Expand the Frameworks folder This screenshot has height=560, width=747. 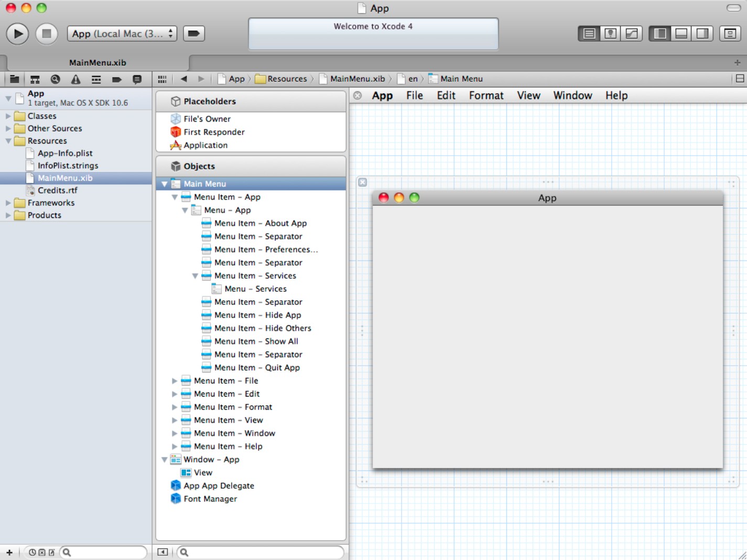(8, 203)
